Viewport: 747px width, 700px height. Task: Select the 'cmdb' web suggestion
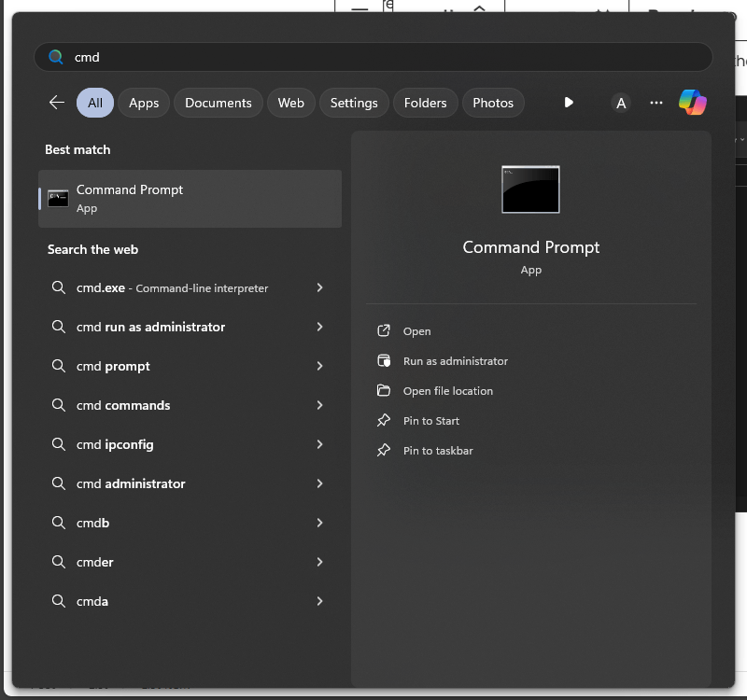point(190,523)
